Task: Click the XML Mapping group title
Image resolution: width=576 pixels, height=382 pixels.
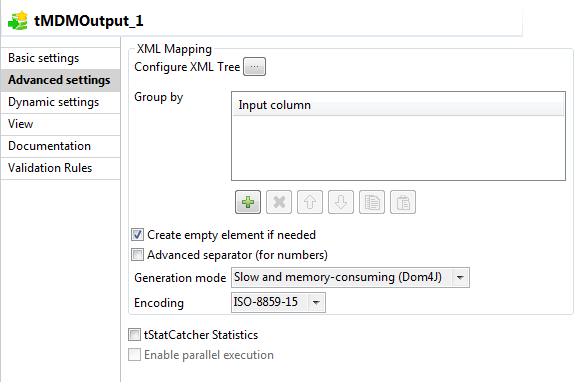Action: tap(174, 49)
